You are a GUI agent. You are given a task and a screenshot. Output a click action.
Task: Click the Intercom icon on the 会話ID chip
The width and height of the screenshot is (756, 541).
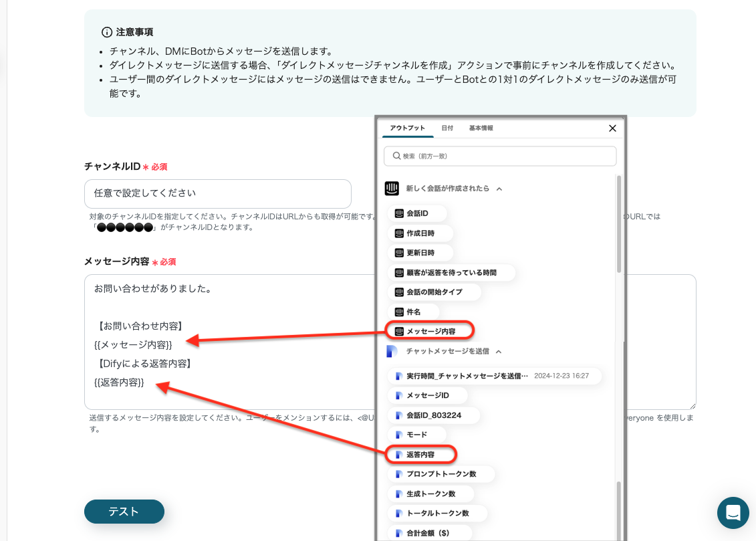tap(399, 213)
